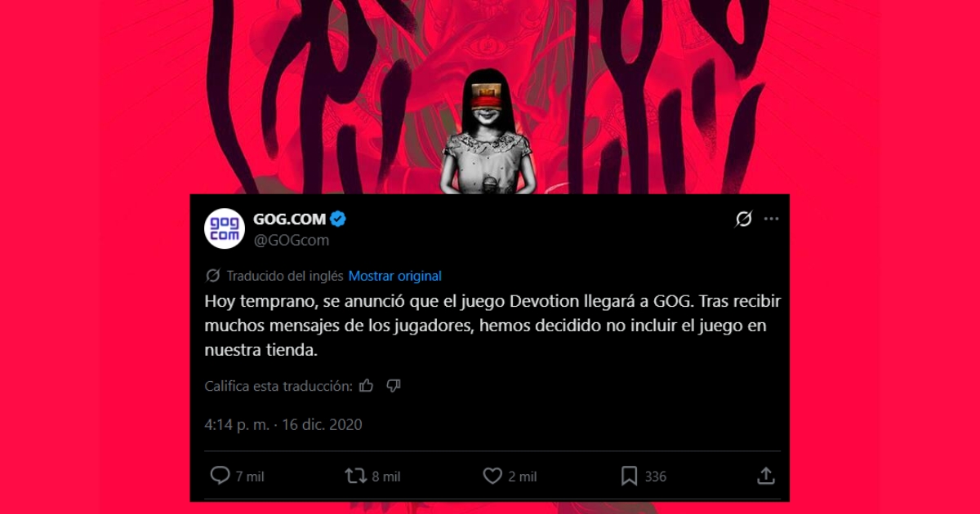
Task: Click the 8 mil repost count
Action: (385, 476)
